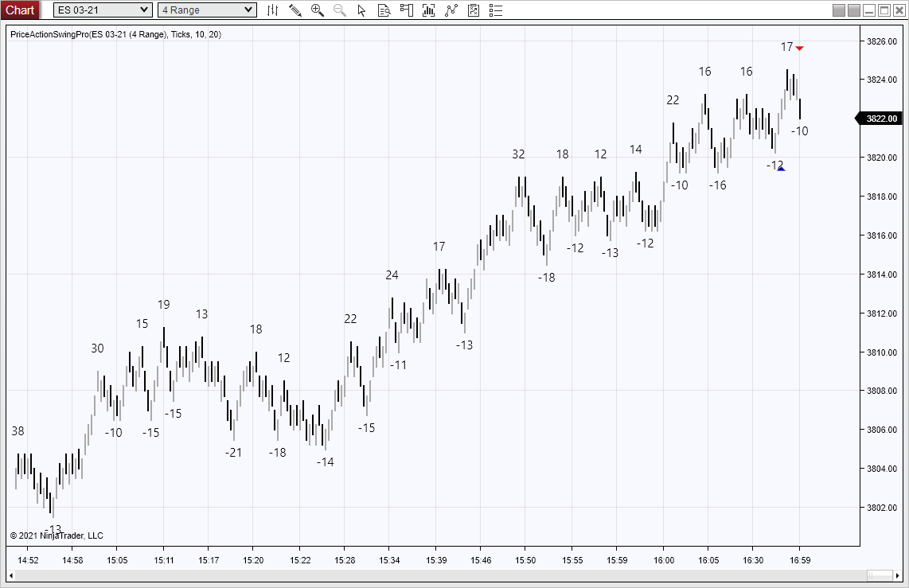The height and width of the screenshot is (588, 909).
Task: Click the 3812.00 price axis label
Action: (x=882, y=313)
